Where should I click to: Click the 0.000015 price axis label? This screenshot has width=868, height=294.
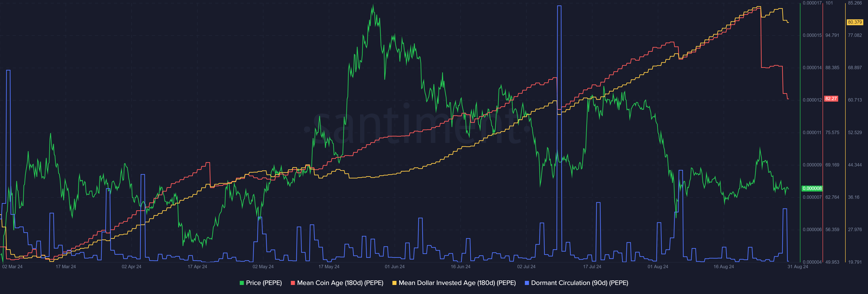click(x=812, y=36)
